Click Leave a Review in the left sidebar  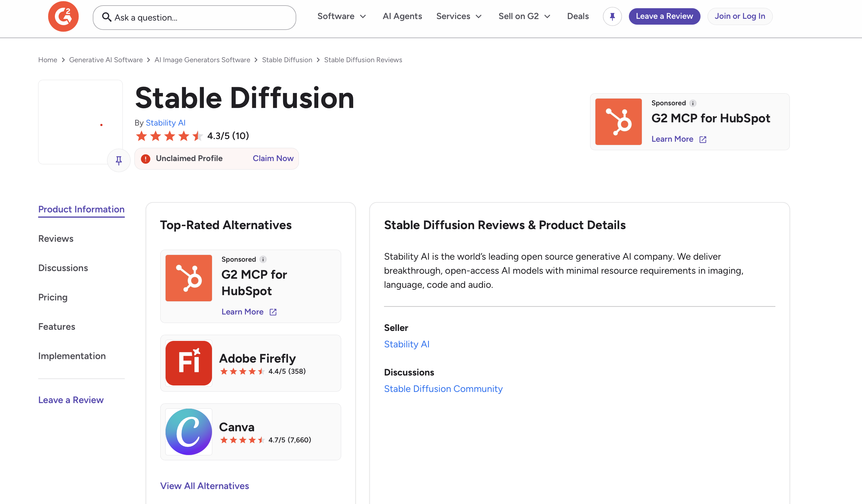[71, 400]
